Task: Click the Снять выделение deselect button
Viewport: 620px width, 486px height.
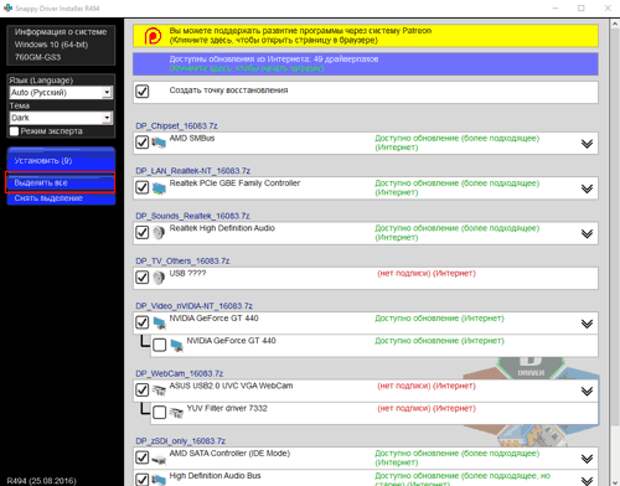Action: pyautogui.click(x=61, y=199)
